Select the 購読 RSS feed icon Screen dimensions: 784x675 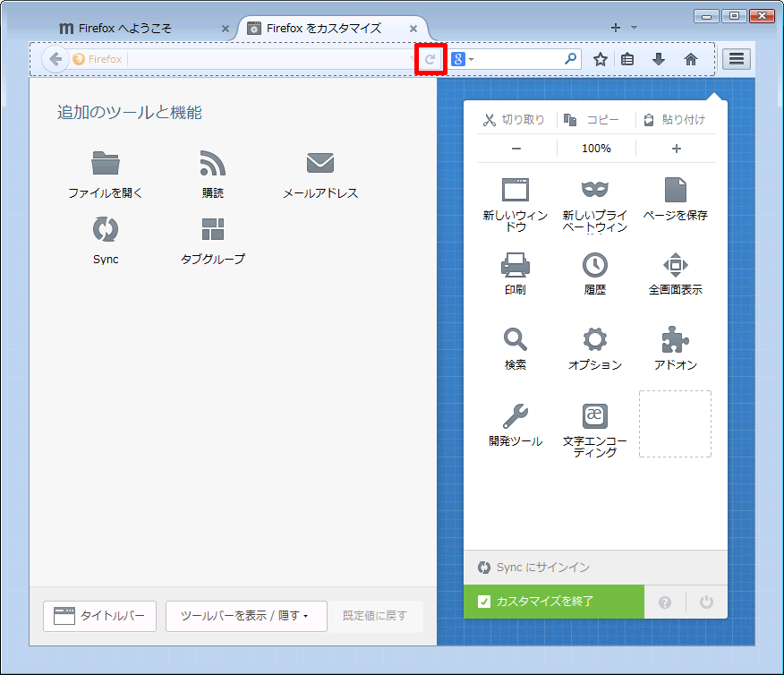212,163
